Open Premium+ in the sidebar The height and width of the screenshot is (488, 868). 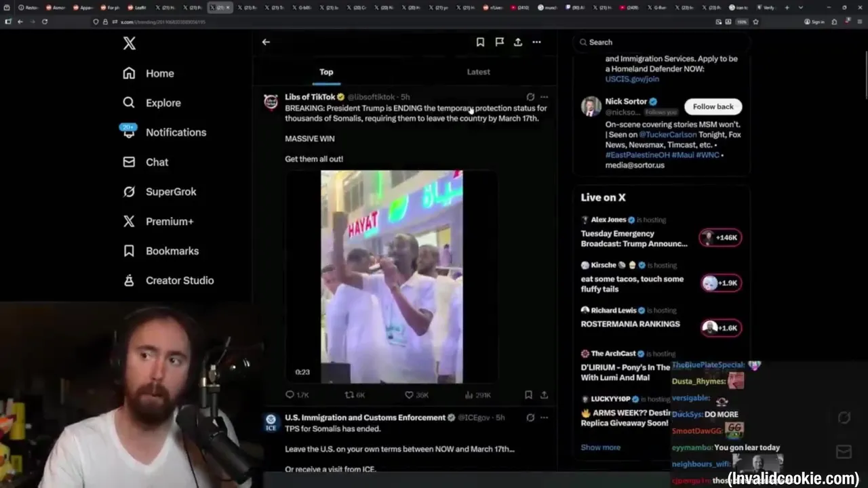158,221
